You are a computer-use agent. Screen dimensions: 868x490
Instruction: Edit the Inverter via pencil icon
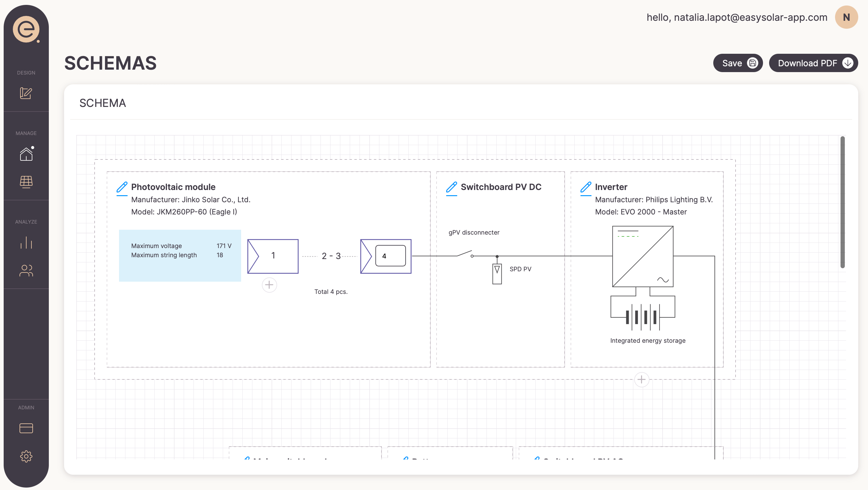[586, 188]
